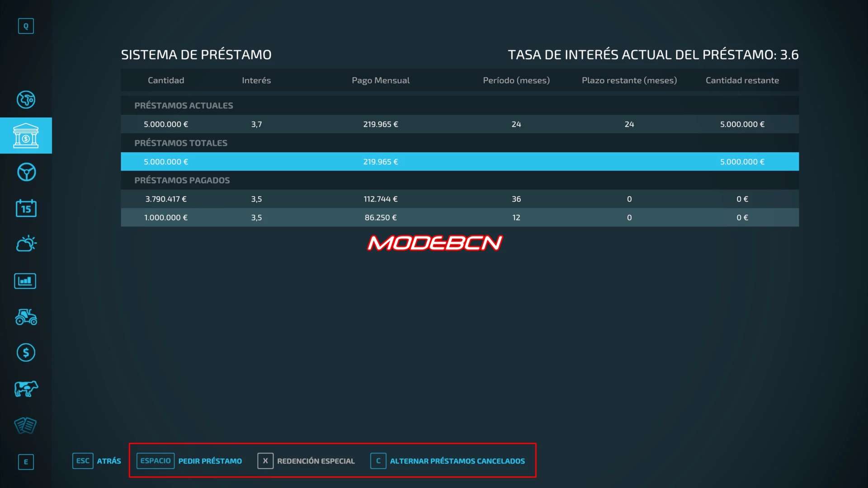Screen dimensions: 868x488
Task: Select the paid 3.790.417 € loan row
Action: tap(459, 199)
